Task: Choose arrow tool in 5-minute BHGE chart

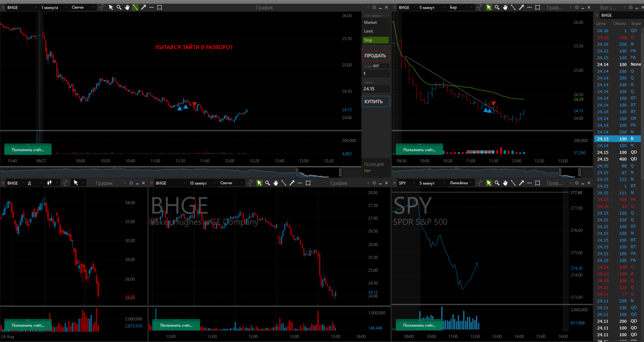Action: 521,7
